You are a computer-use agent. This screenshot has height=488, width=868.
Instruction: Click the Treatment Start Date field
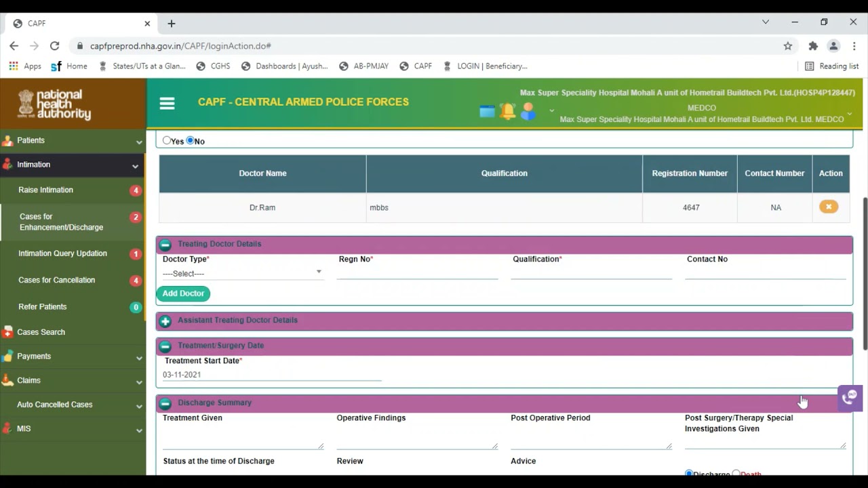[272, 374]
